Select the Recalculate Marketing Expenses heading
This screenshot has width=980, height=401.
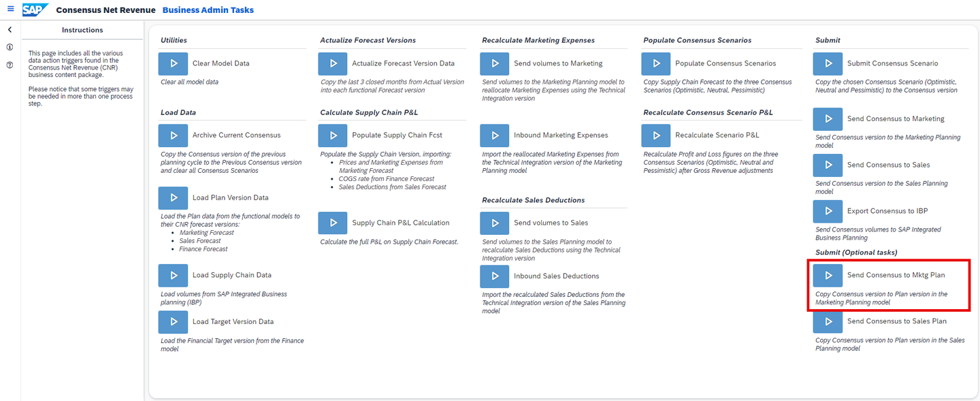[x=538, y=40]
